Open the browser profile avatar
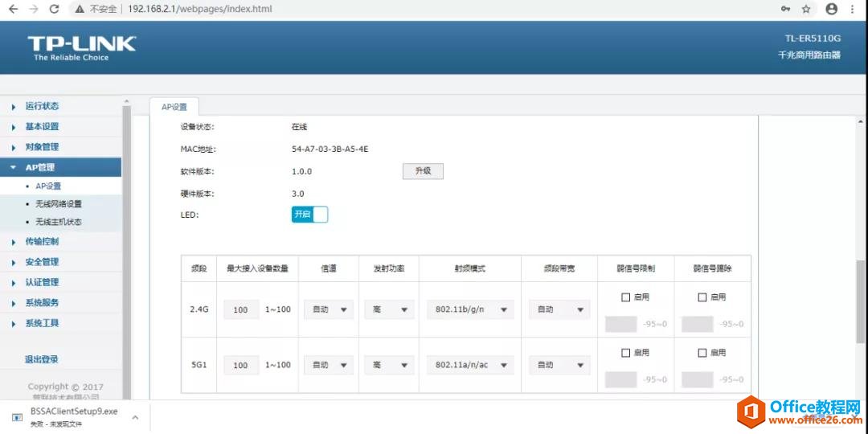The image size is (868, 434). click(x=832, y=9)
